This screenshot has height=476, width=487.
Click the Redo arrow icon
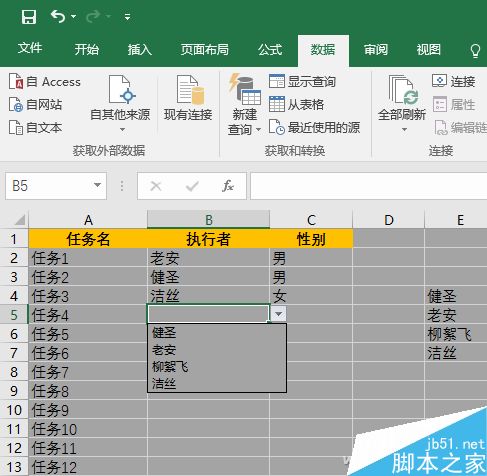(x=93, y=16)
